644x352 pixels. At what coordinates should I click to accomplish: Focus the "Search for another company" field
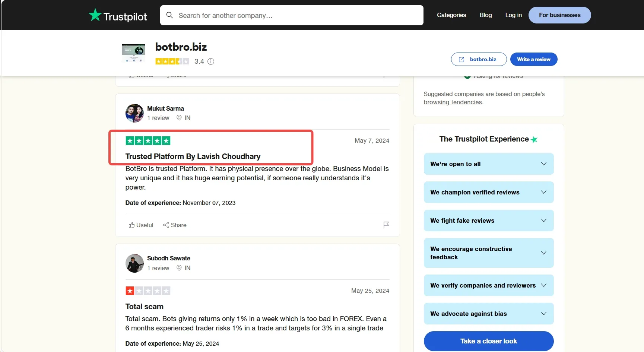pos(292,15)
